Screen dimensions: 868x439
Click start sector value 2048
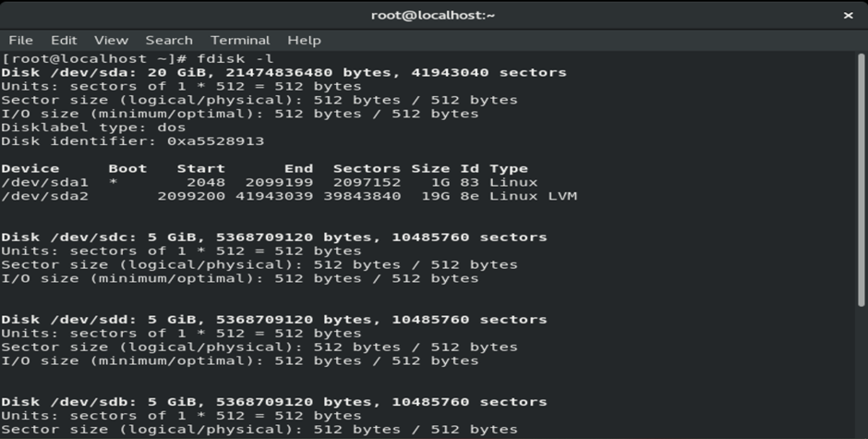coord(205,182)
